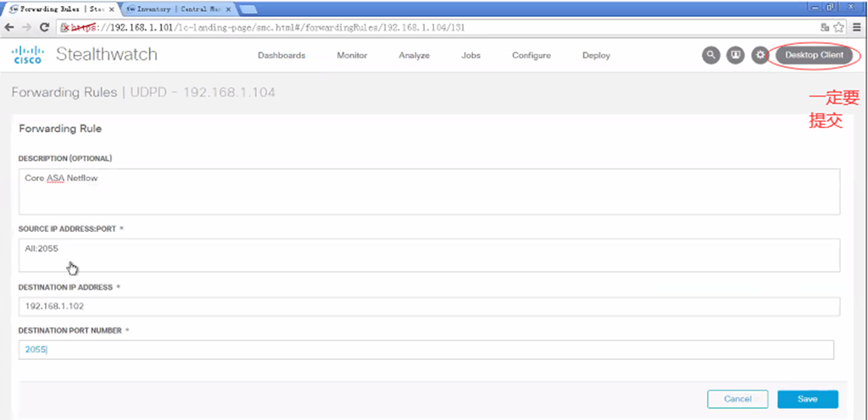868x420 pixels.
Task: Click the 'Forwarding Rules' breadcrumb heading
Action: pyautogui.click(x=64, y=92)
